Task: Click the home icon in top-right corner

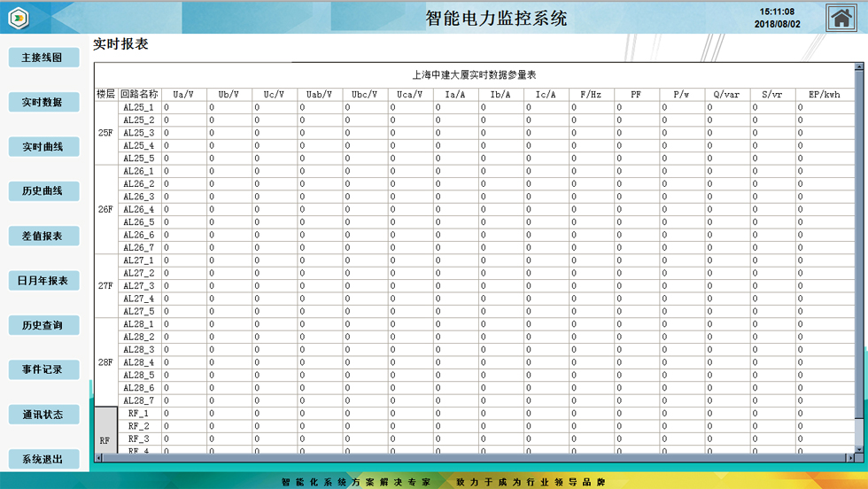Action: click(841, 18)
